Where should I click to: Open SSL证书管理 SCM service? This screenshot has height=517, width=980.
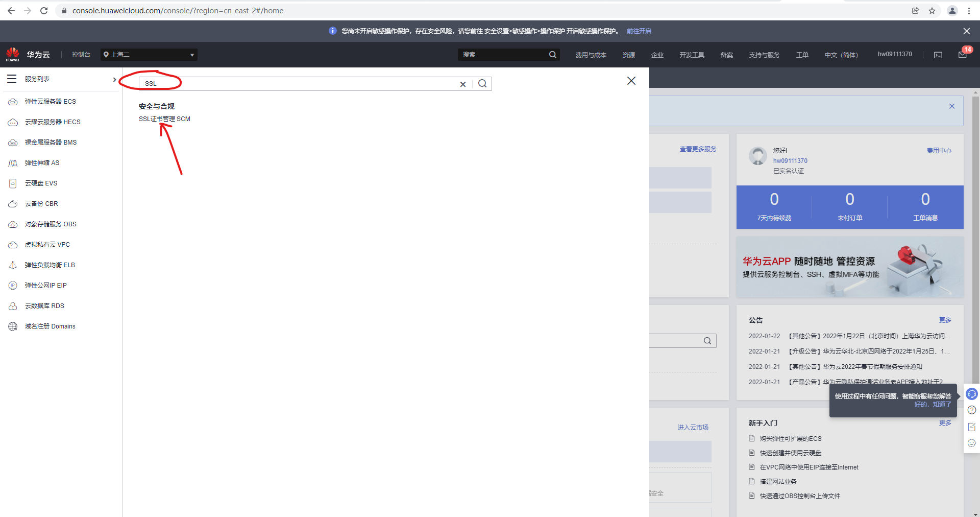(x=164, y=119)
